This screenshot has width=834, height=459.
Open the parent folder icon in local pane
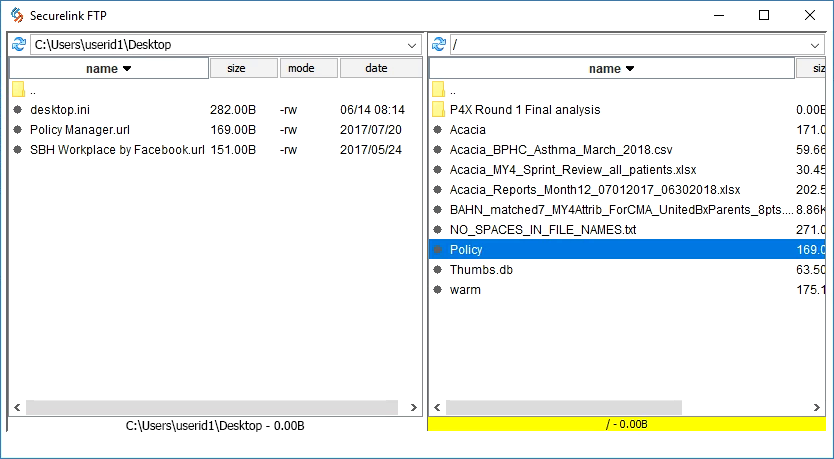pyautogui.click(x=18, y=90)
